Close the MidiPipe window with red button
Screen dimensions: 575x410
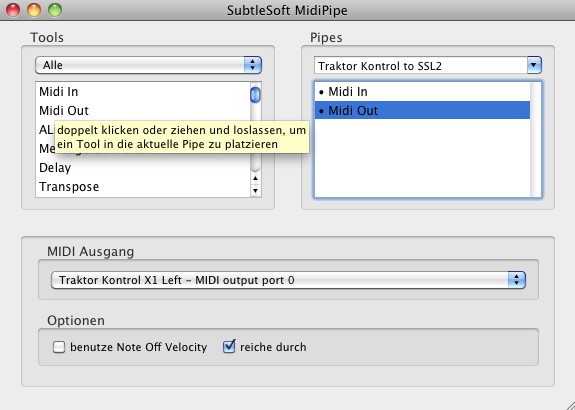click(x=13, y=10)
